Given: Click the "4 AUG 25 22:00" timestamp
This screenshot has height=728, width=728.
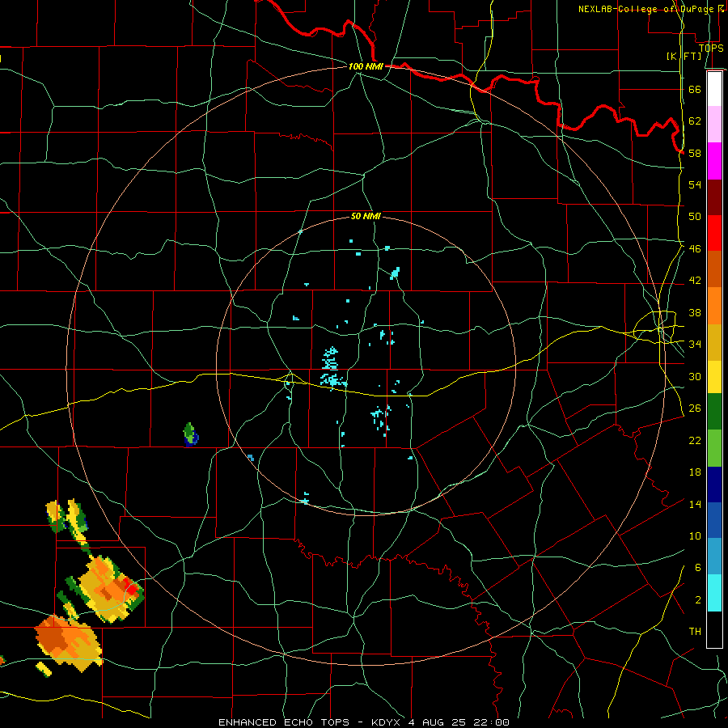Looking at the screenshot, I should tap(459, 722).
